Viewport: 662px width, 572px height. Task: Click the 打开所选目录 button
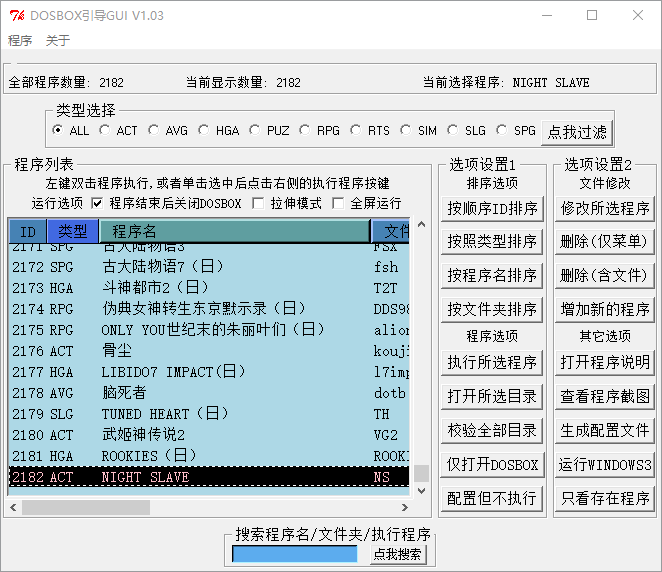click(492, 396)
